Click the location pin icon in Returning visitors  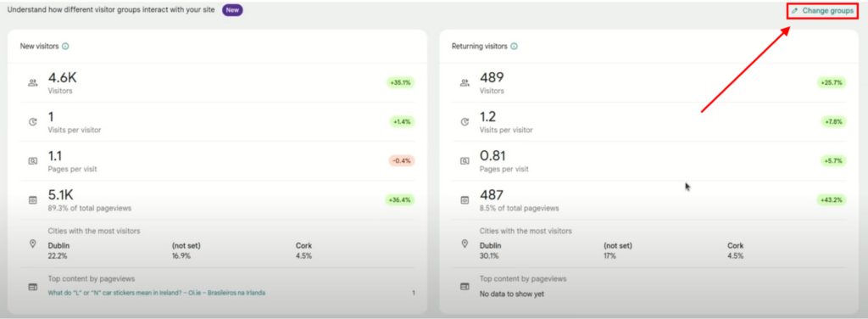coord(465,243)
